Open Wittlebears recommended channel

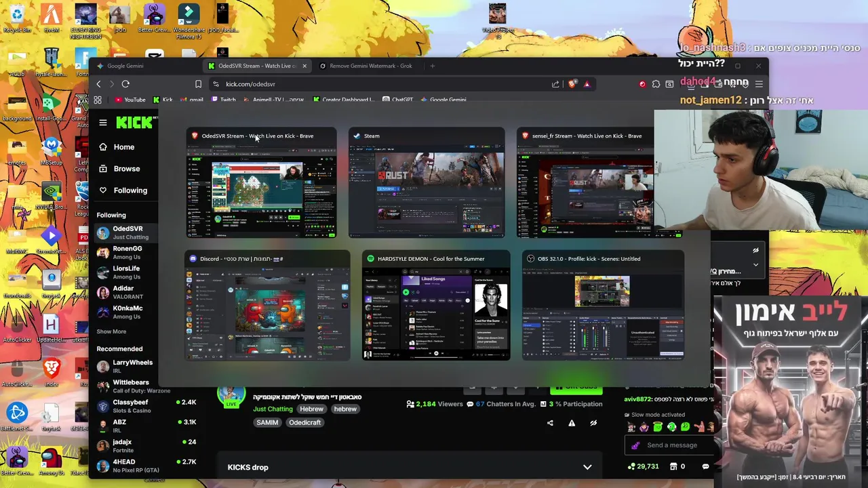click(132, 386)
